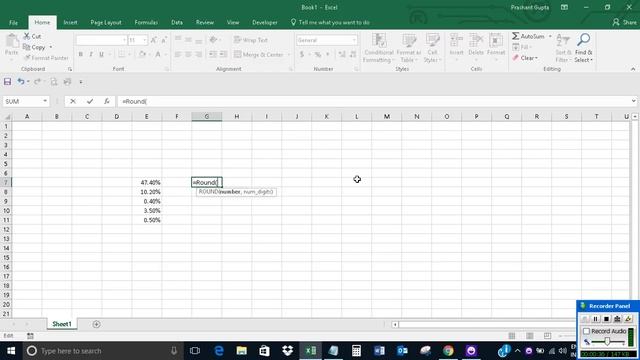Open Find & Select magnifier

(x=583, y=48)
